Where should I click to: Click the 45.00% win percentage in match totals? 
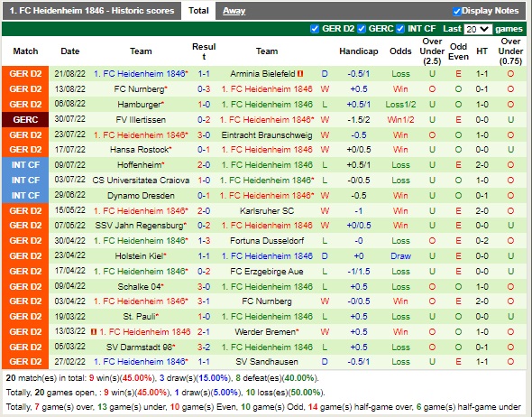point(137,378)
